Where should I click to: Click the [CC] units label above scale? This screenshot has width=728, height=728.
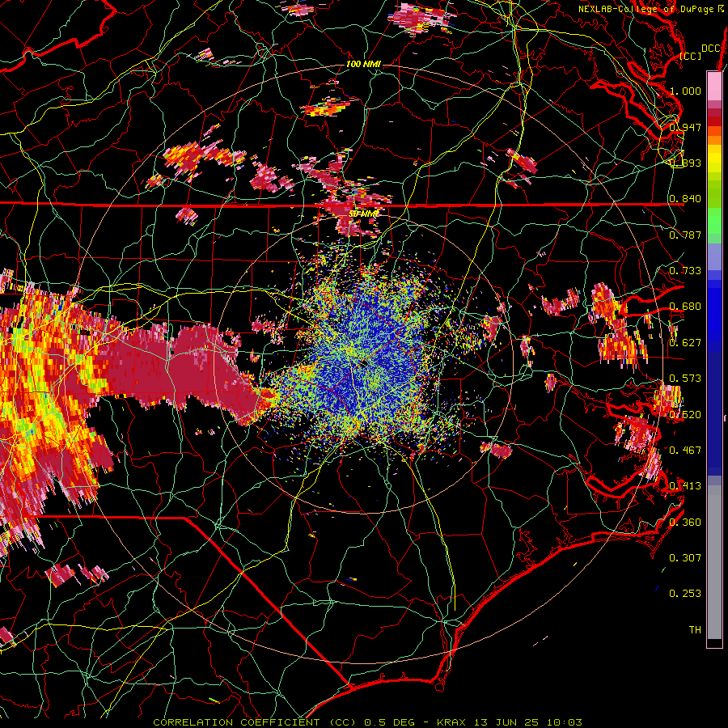[690, 56]
